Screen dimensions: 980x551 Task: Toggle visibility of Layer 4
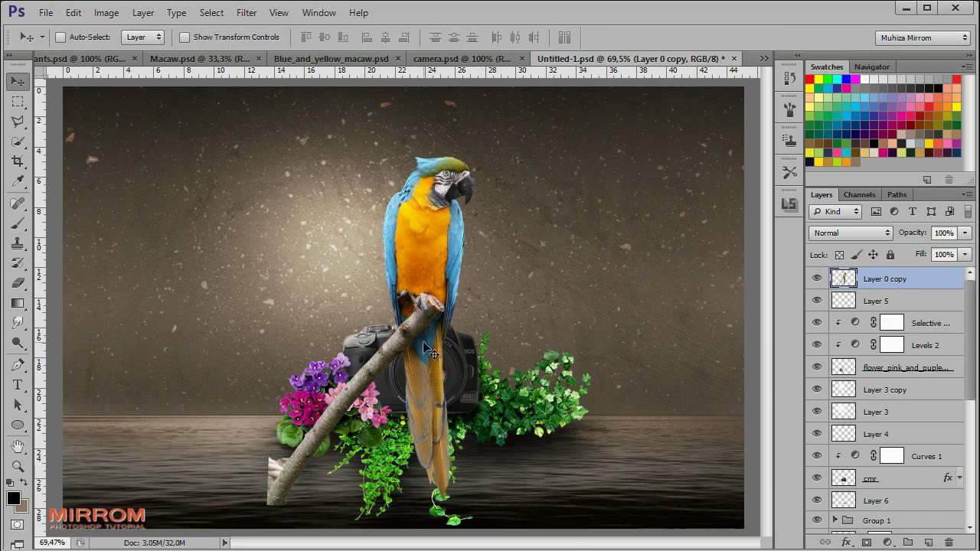817,434
